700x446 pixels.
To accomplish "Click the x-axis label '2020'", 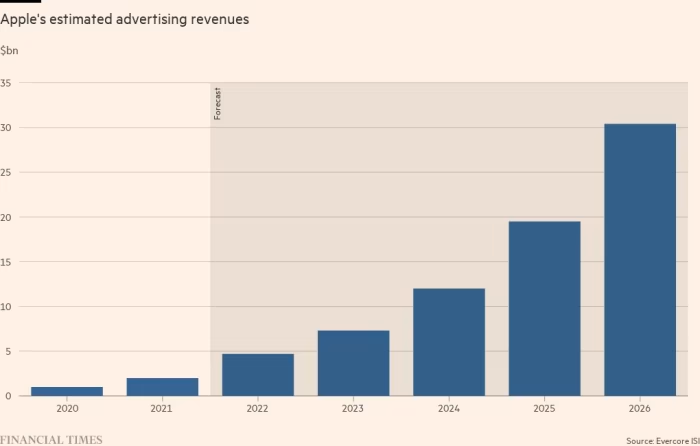I will 67,408.
